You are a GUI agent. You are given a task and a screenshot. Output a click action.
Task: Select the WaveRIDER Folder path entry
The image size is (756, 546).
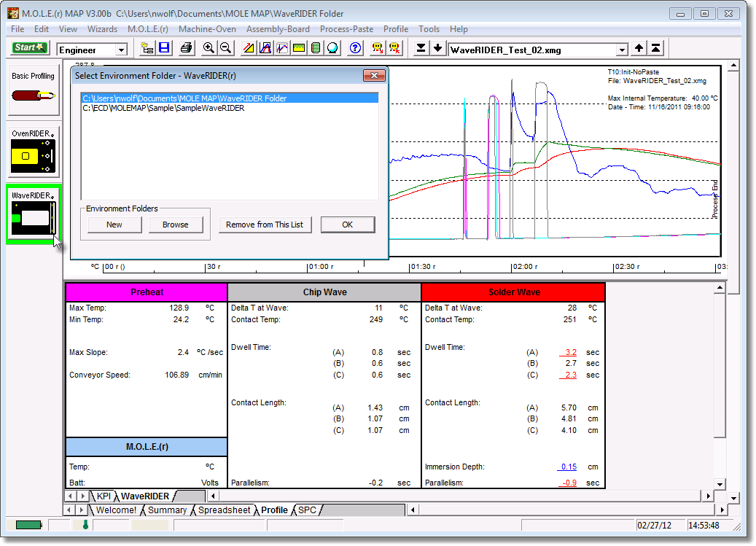[230, 98]
